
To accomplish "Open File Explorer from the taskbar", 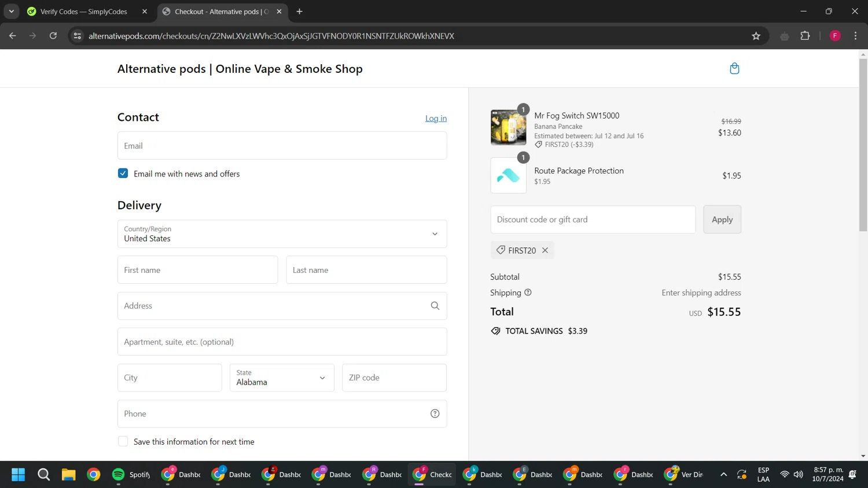I will 68,475.
